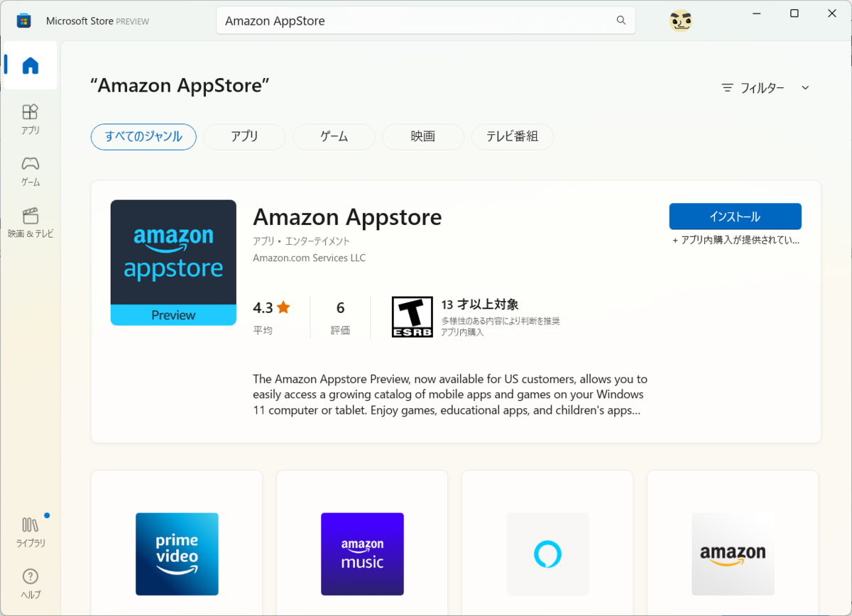Open the Amazon Appstore title link
852x616 pixels.
(347, 216)
